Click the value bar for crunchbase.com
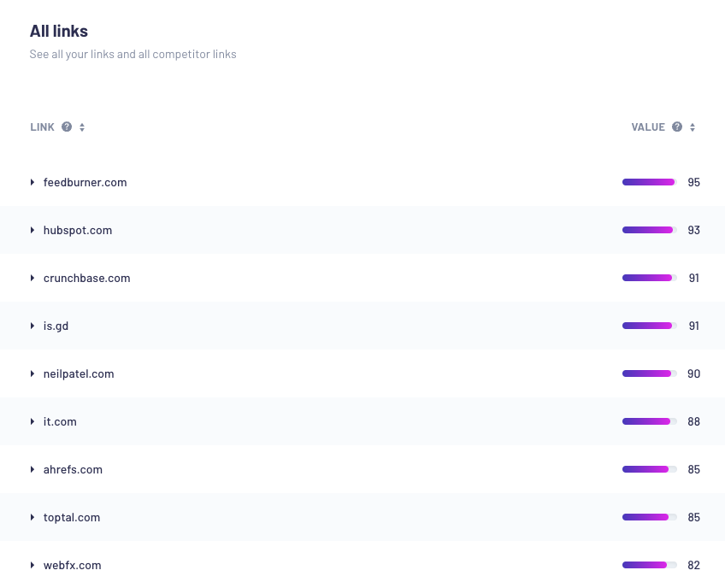Viewport: 725px width, 588px height. (x=650, y=278)
